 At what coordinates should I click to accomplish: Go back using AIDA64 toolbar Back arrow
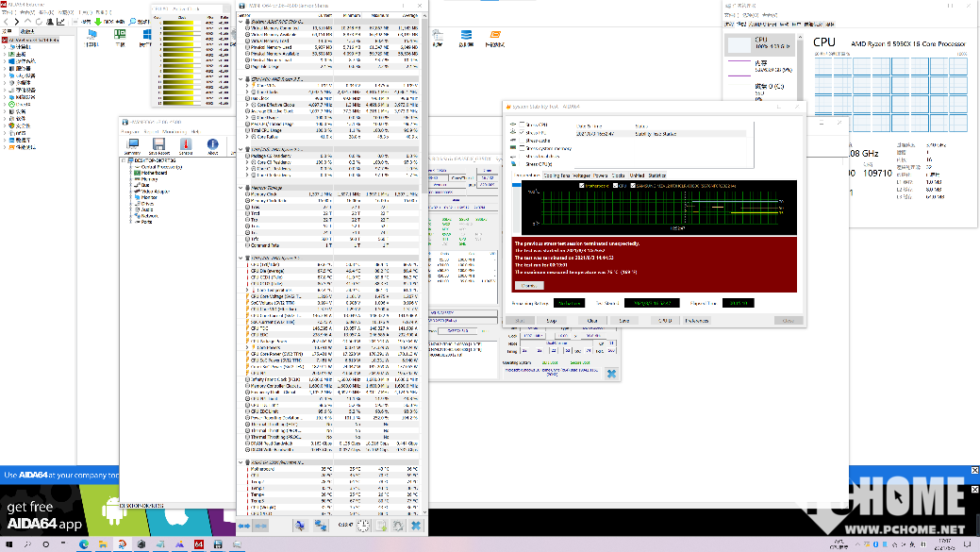7,22
